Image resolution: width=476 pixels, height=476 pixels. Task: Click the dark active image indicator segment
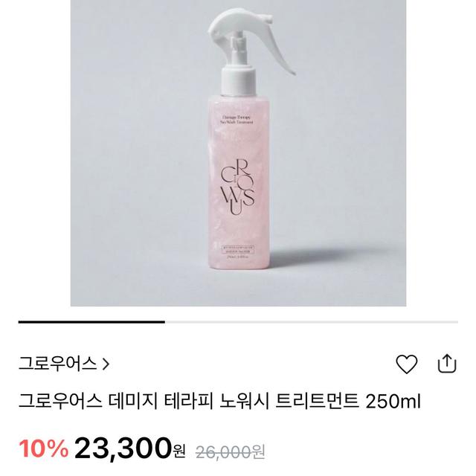pyautogui.click(x=91, y=322)
